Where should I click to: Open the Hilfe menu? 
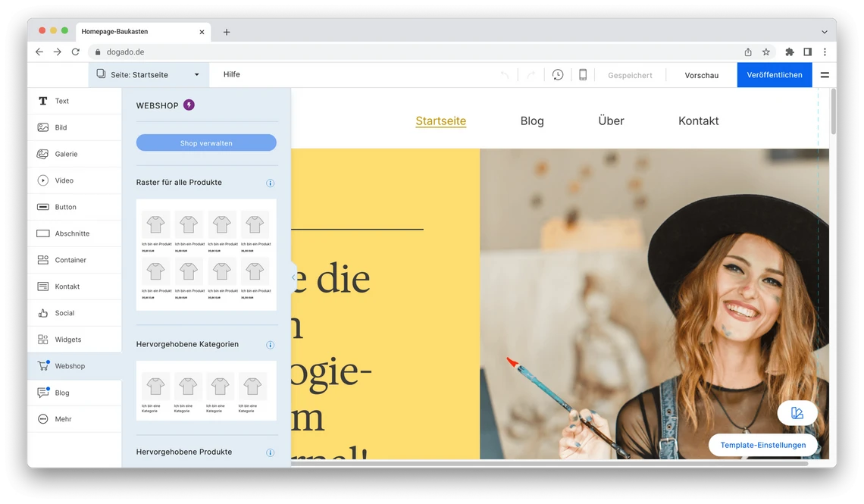click(x=231, y=74)
